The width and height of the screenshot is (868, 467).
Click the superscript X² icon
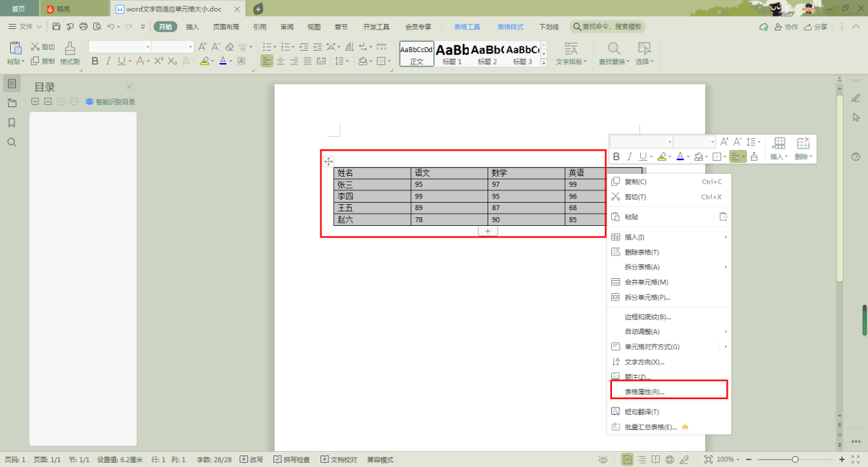click(x=158, y=62)
